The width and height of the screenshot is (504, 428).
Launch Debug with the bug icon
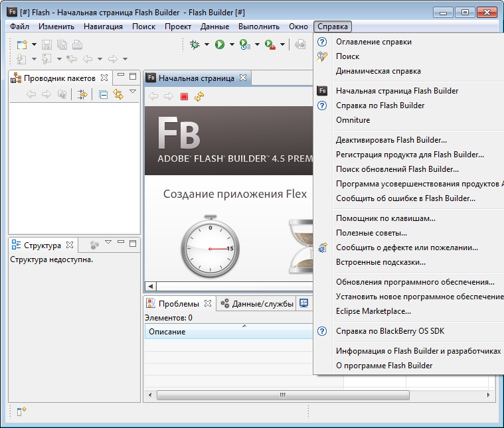click(195, 44)
